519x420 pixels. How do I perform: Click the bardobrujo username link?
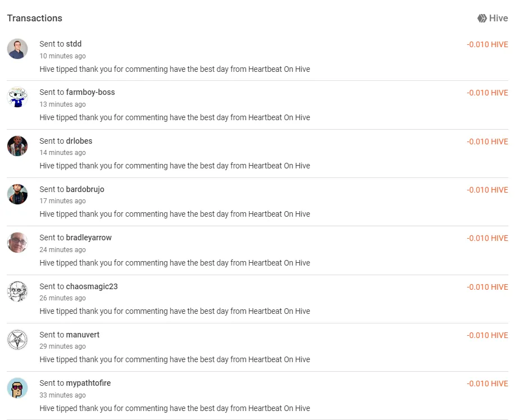pyautogui.click(x=85, y=189)
